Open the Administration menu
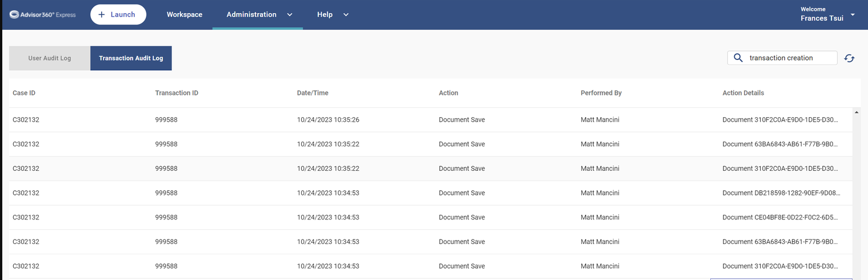The image size is (868, 280). [251, 14]
